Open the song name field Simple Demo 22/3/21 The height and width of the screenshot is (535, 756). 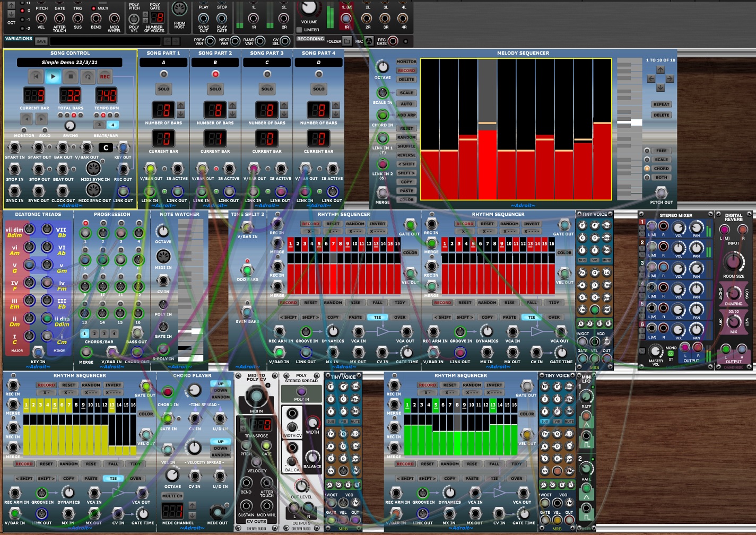point(69,63)
